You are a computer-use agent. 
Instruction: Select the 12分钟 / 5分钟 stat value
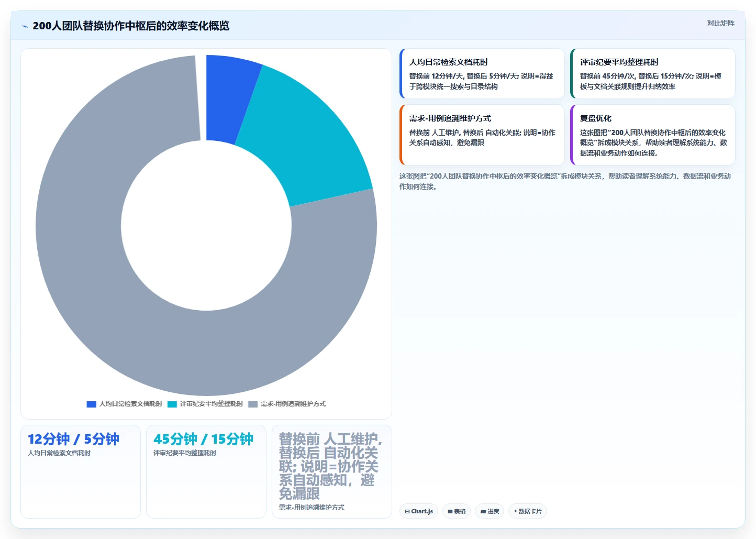click(x=73, y=439)
